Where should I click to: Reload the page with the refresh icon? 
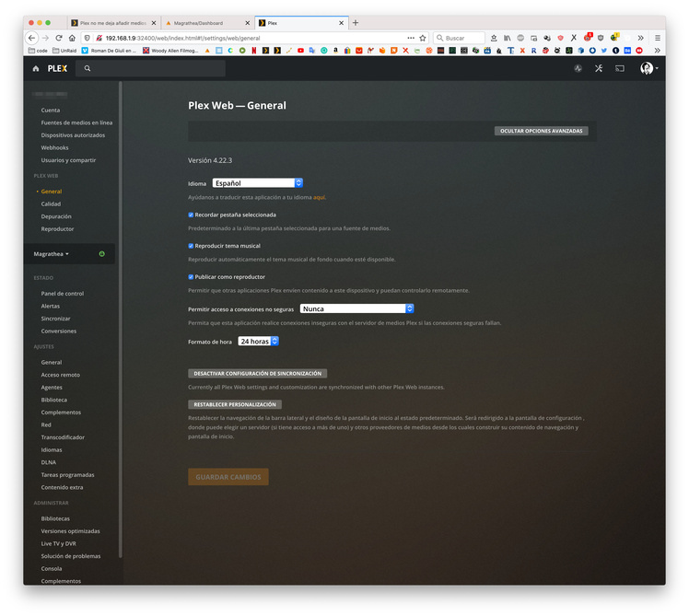[x=59, y=38]
